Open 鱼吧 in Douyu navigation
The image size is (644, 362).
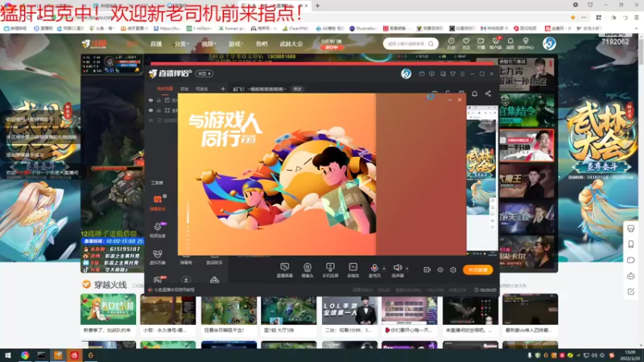point(261,44)
